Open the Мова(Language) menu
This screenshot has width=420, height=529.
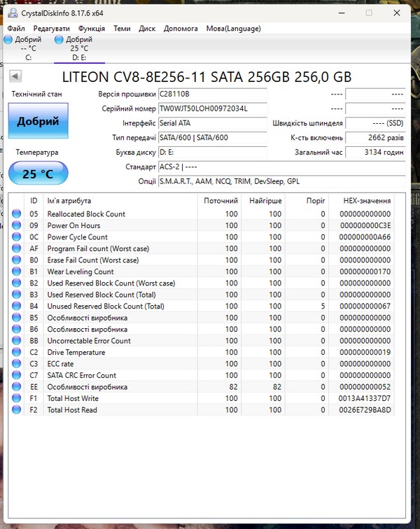(x=233, y=29)
